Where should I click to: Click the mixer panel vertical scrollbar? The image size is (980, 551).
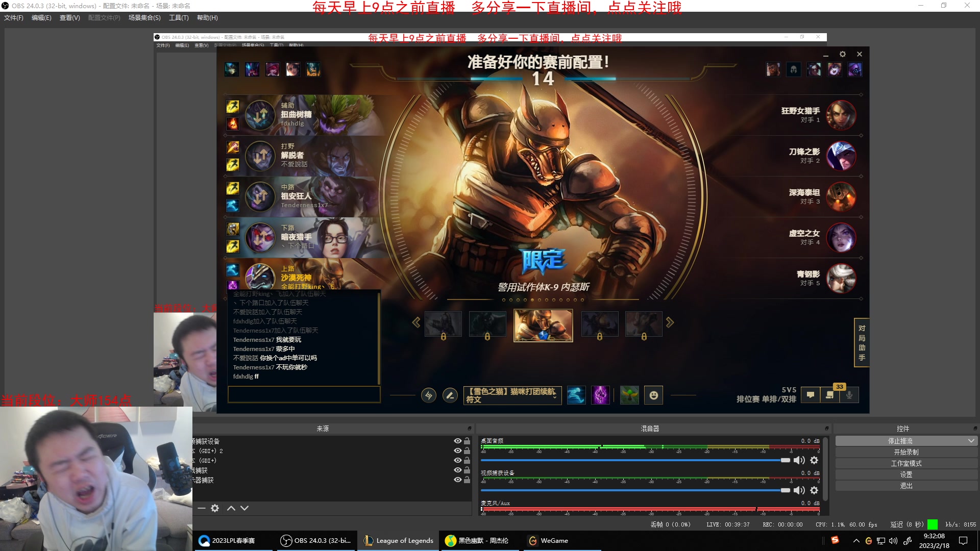(825, 468)
